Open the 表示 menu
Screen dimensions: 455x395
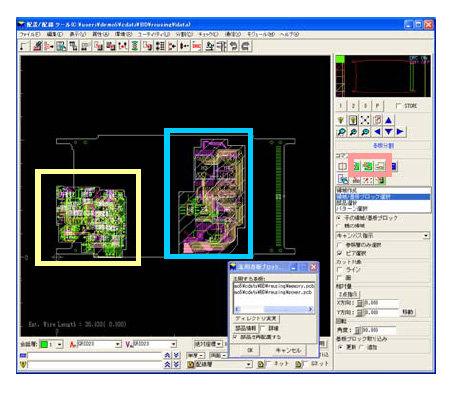pyautogui.click(x=78, y=34)
